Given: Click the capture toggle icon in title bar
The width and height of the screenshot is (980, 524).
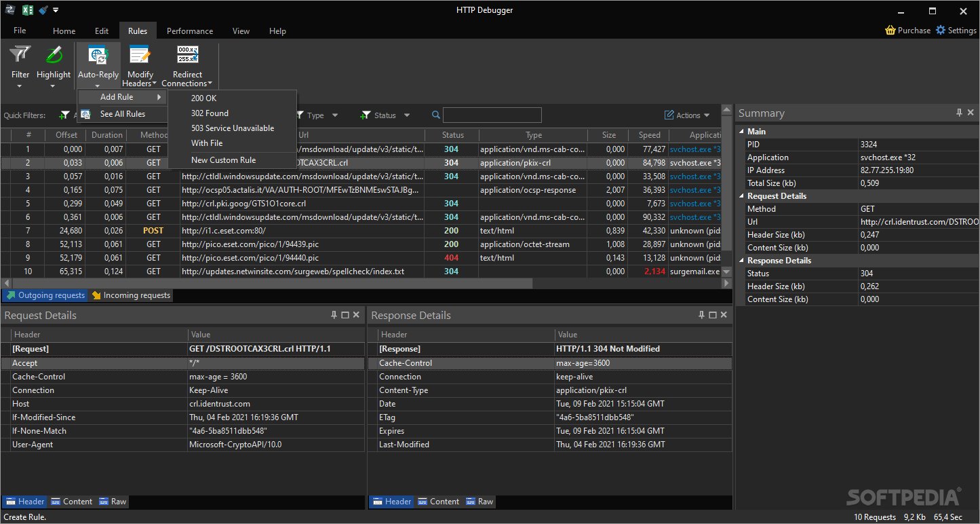Looking at the screenshot, I should (x=9, y=10).
